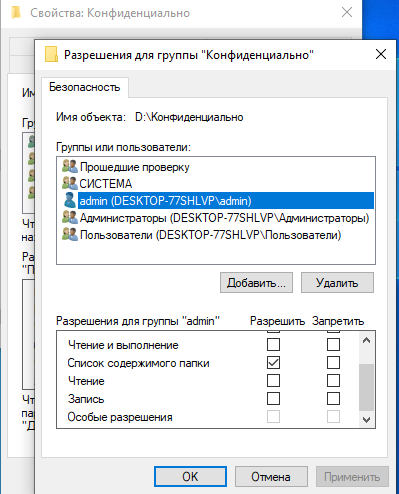Click the D:\Конфиденциально object path text
The width and height of the screenshot is (399, 494).
[x=189, y=117]
